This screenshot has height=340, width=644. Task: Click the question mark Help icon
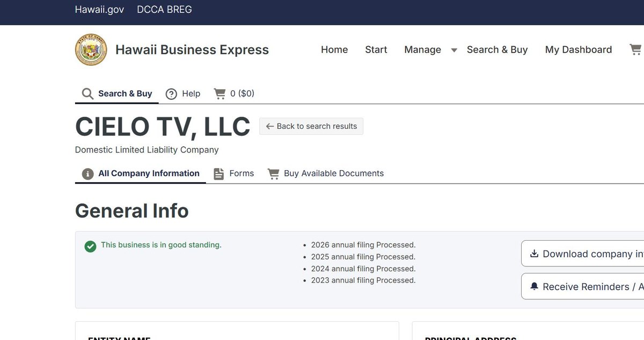pos(171,94)
